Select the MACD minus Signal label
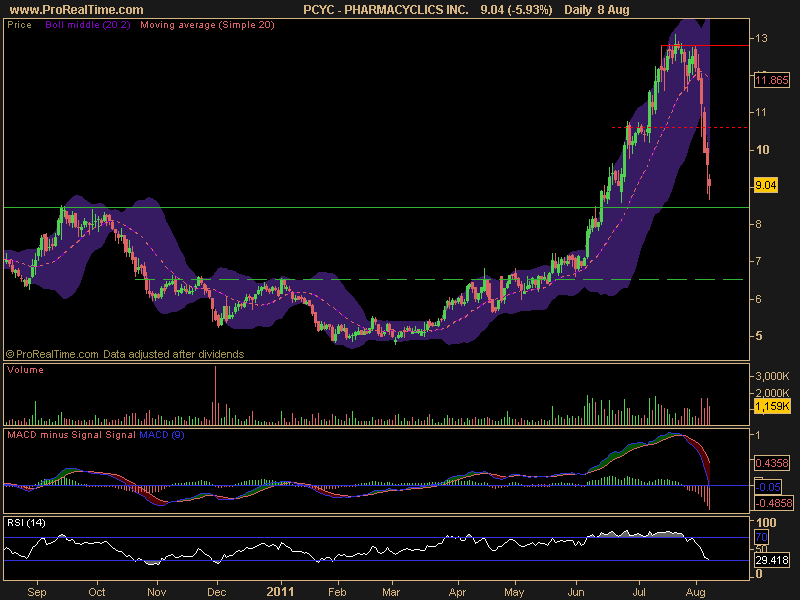Viewport: 800px width, 600px height. pyautogui.click(x=55, y=435)
